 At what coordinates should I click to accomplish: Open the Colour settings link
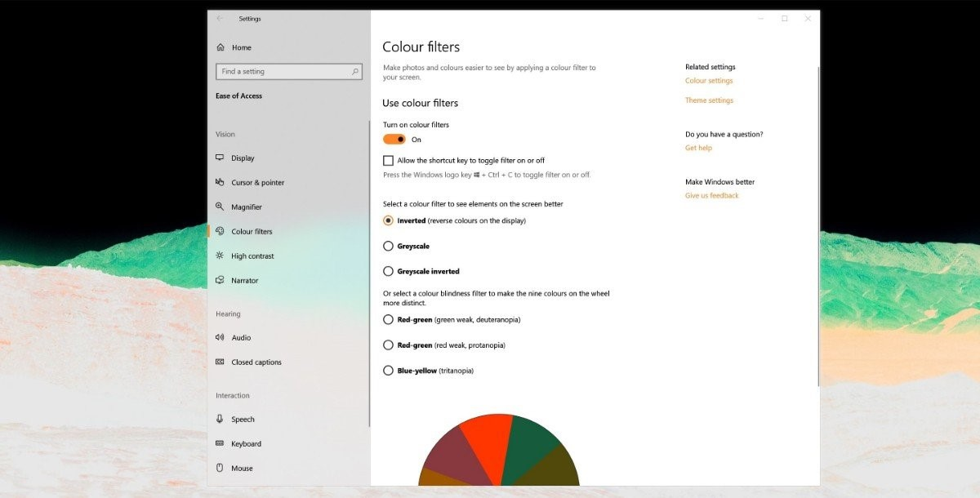pos(709,81)
